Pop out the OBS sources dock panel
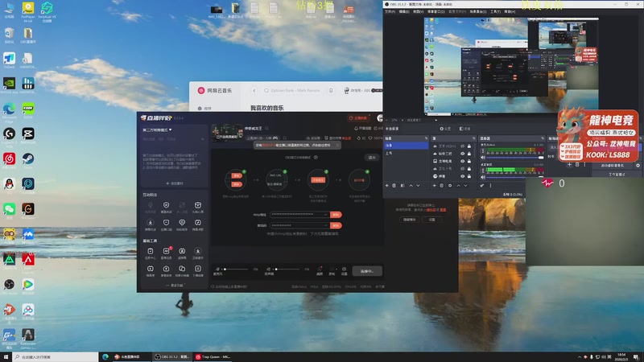The height and width of the screenshot is (362, 644). (474, 138)
